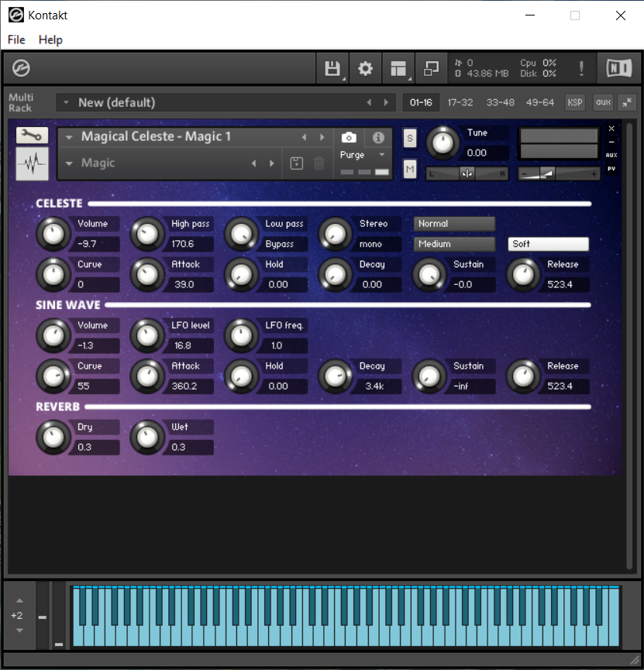
Task: Close the instrument with the X icon
Action: coord(611,128)
